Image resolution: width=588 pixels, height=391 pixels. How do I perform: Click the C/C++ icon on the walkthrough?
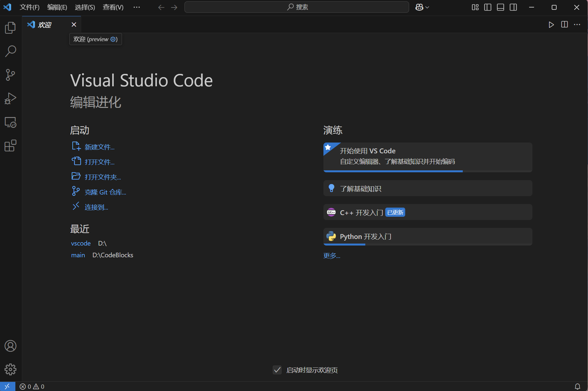331,212
